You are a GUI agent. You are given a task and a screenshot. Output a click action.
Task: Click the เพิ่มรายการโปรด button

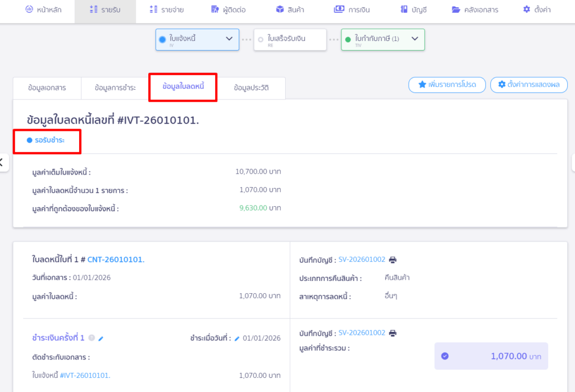point(447,85)
